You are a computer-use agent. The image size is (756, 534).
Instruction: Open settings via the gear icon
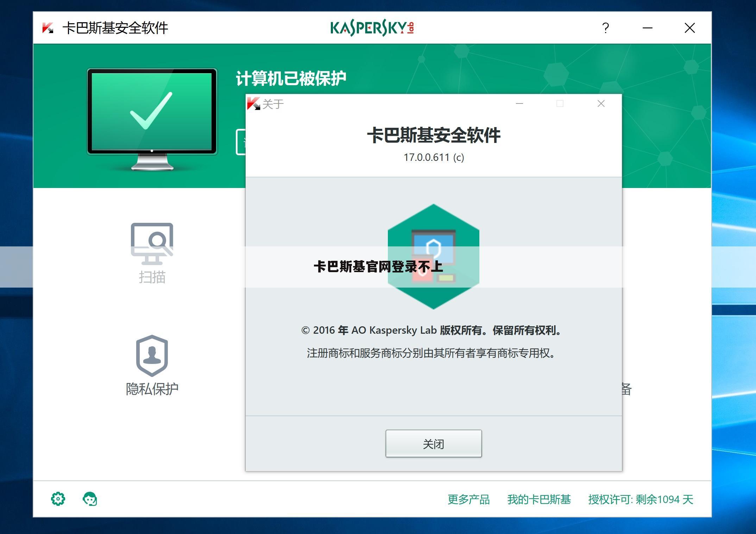coord(58,499)
